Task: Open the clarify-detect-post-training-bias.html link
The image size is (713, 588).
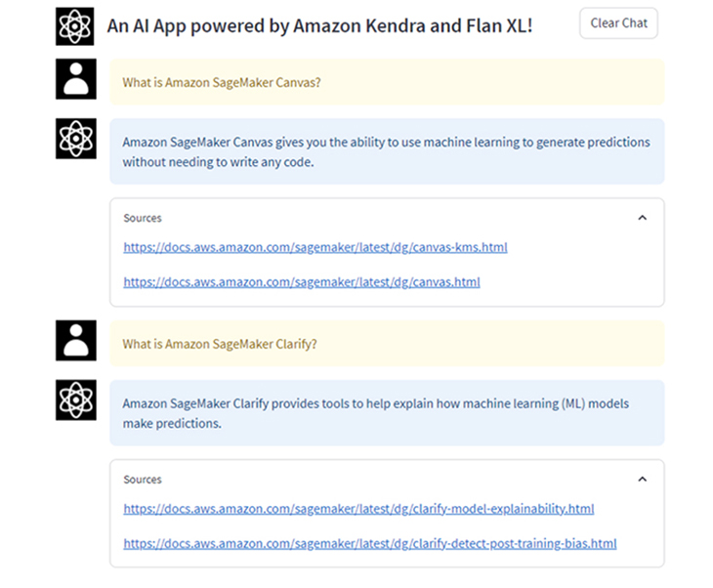Action: tap(370, 544)
